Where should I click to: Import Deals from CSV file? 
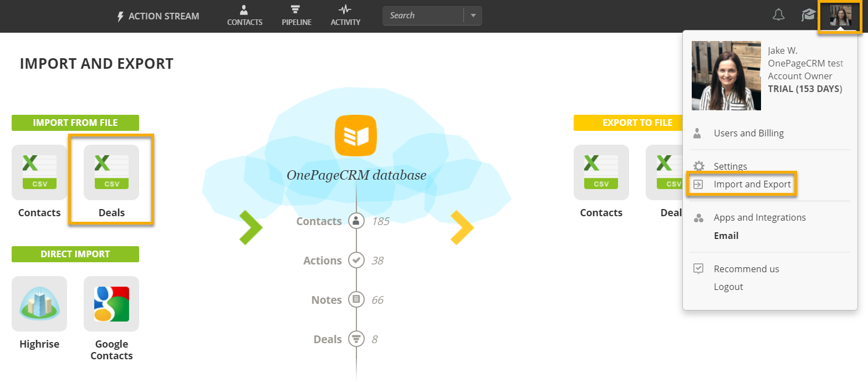pos(111,172)
